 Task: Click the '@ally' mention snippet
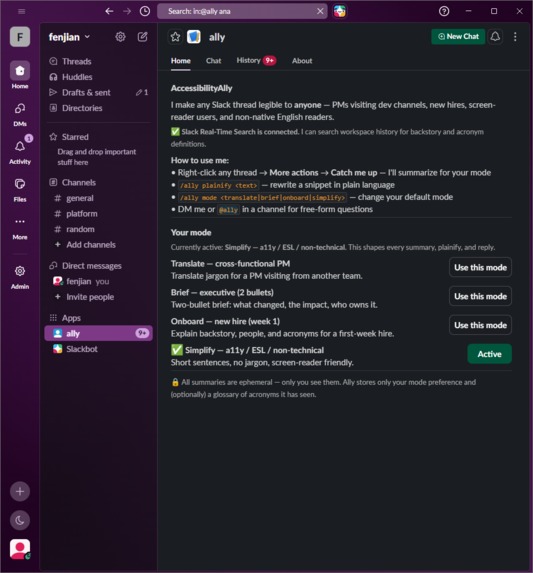tap(228, 210)
